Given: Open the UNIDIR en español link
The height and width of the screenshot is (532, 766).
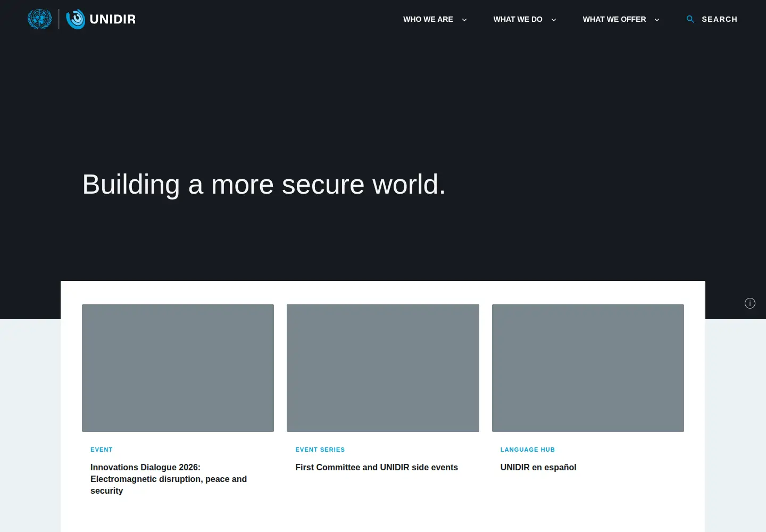Looking at the screenshot, I should (x=538, y=467).
